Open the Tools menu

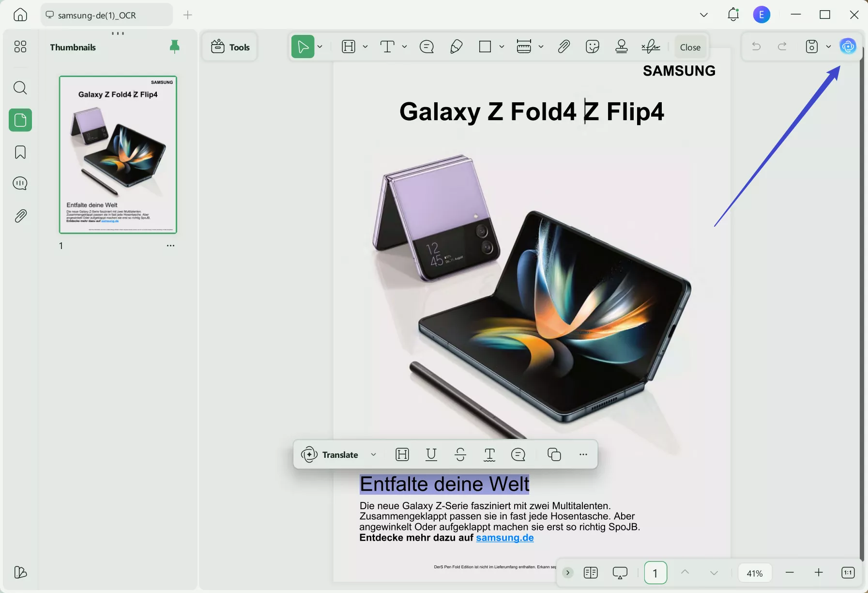(x=230, y=47)
